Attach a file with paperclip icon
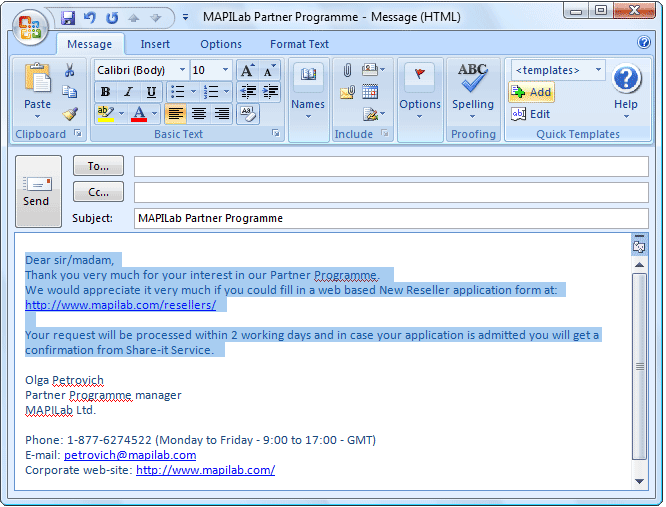This screenshot has height=507, width=666. (x=347, y=70)
